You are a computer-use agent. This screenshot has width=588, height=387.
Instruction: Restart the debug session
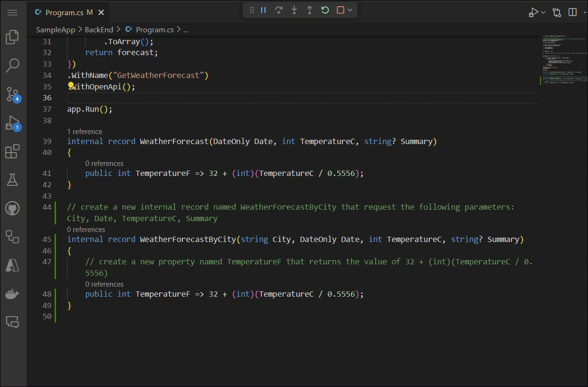325,10
